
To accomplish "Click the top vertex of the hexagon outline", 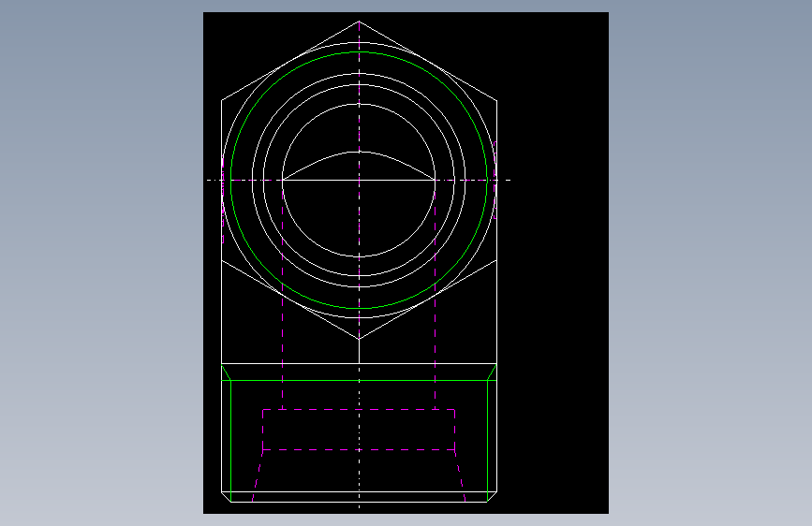I will point(359,22).
